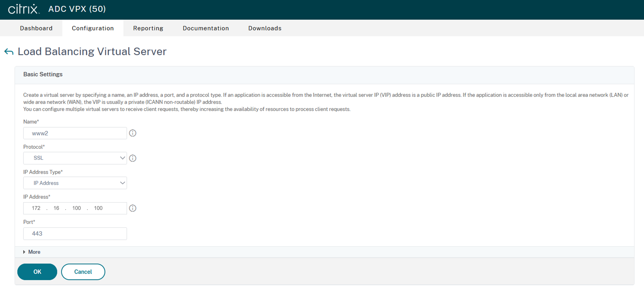The image size is (644, 294).
Task: Switch to the Downloads tab
Action: click(x=265, y=28)
